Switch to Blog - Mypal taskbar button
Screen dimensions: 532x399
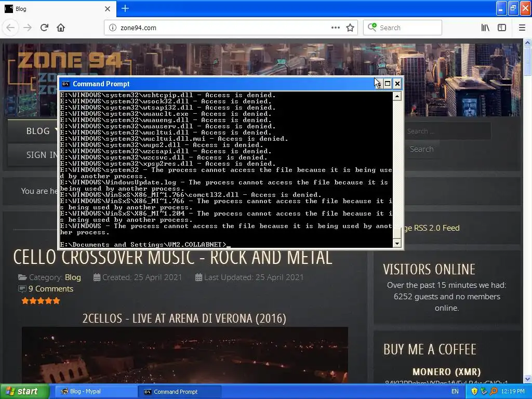pos(96,392)
